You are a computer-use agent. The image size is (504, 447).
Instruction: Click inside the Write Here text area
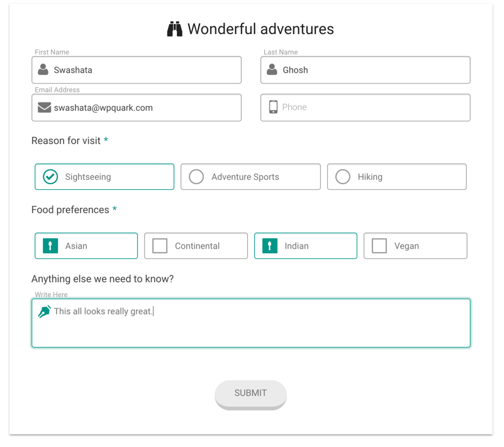coord(251,323)
